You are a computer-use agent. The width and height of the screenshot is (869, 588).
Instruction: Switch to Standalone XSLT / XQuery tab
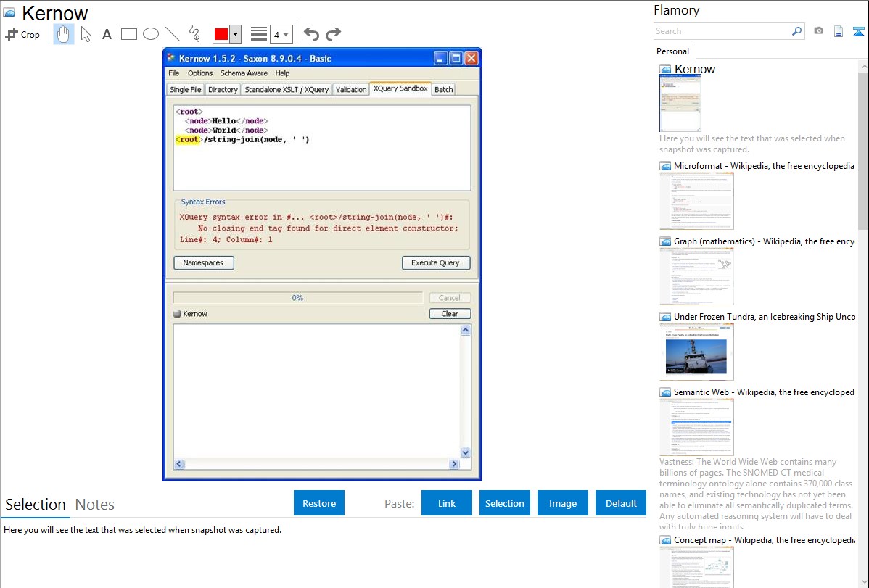click(287, 89)
